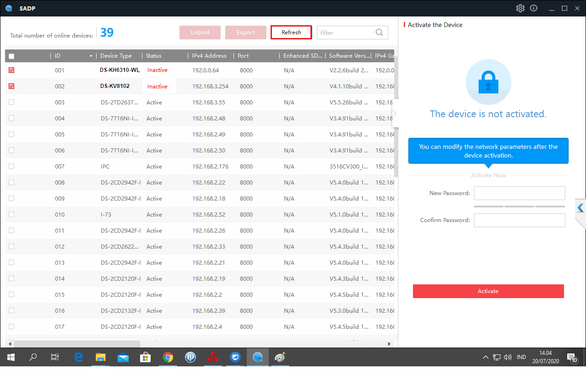The width and height of the screenshot is (586, 392).
Task: Check the box for device 003
Action: (x=11, y=102)
